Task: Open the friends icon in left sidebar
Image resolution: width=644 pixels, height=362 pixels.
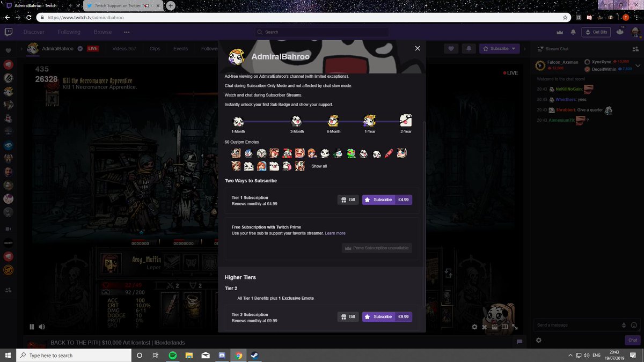Action: (x=9, y=290)
